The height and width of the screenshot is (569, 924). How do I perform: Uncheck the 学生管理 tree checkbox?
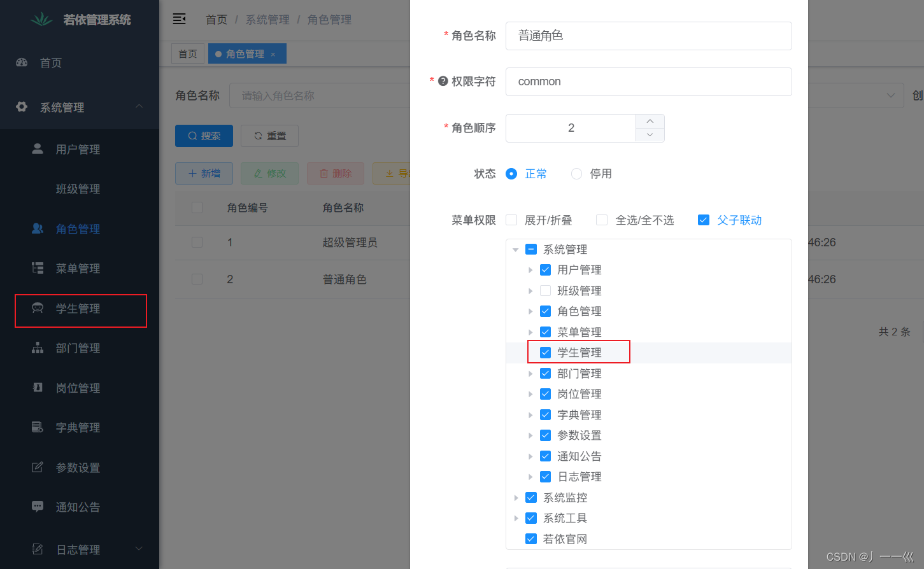pos(545,353)
